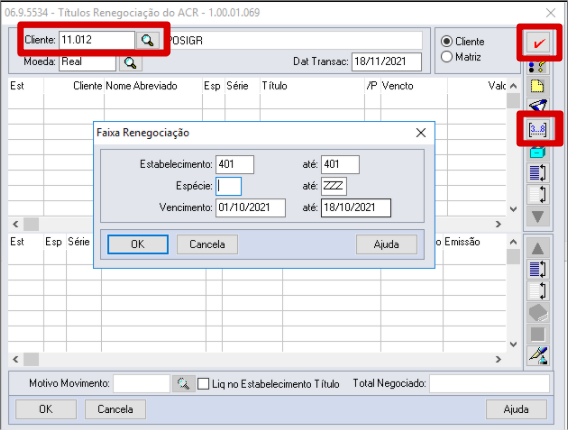Click the Espécie start field
Viewport: 568px width, 430px height.
(x=229, y=186)
